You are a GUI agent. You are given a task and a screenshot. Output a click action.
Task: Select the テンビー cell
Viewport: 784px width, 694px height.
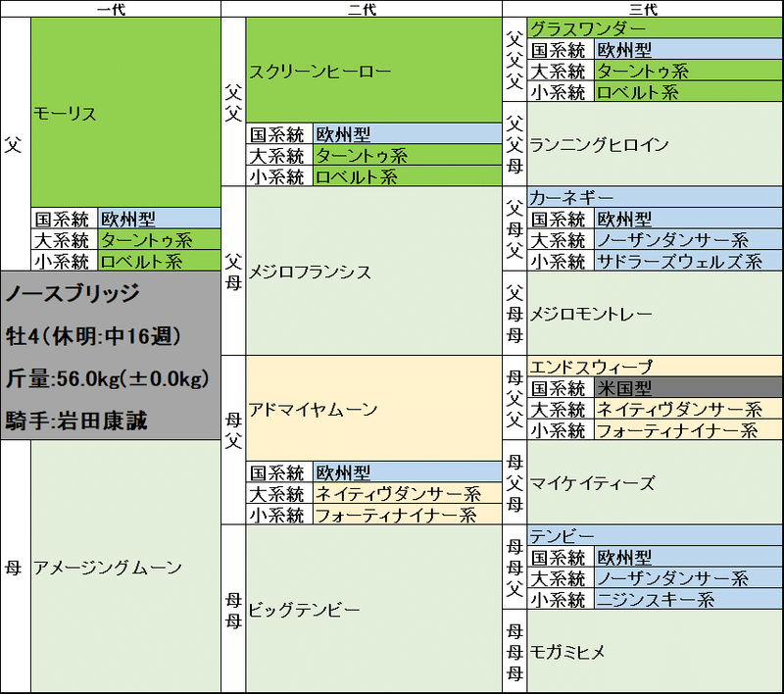tap(655, 535)
